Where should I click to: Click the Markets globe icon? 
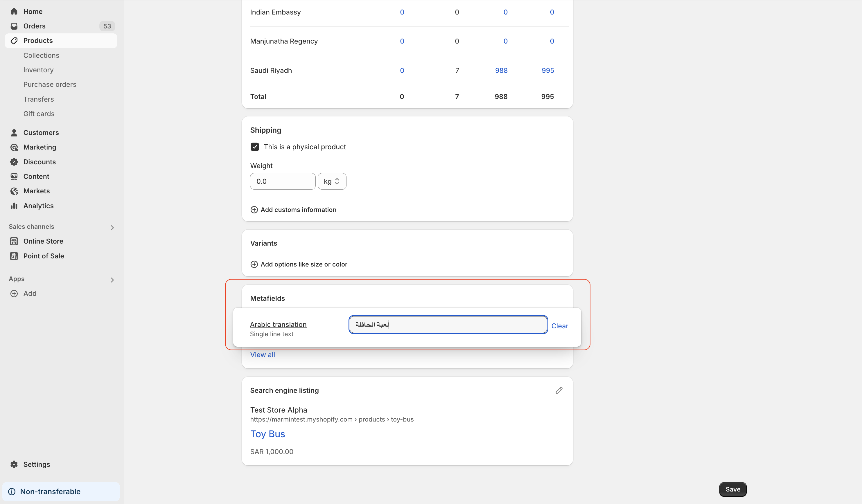tap(14, 191)
